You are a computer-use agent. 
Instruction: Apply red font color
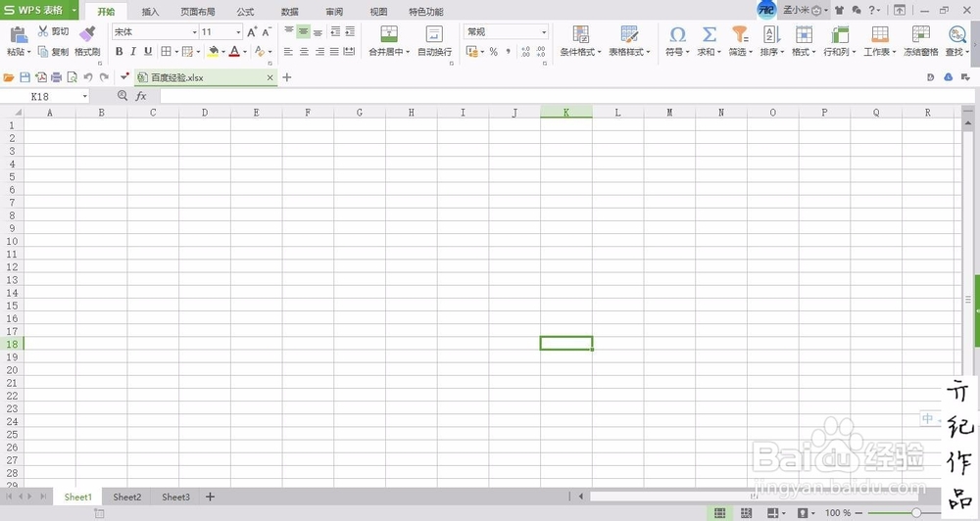234,51
